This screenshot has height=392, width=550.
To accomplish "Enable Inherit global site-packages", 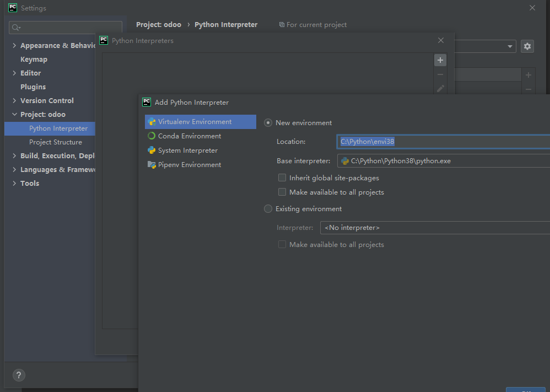I will [282, 178].
